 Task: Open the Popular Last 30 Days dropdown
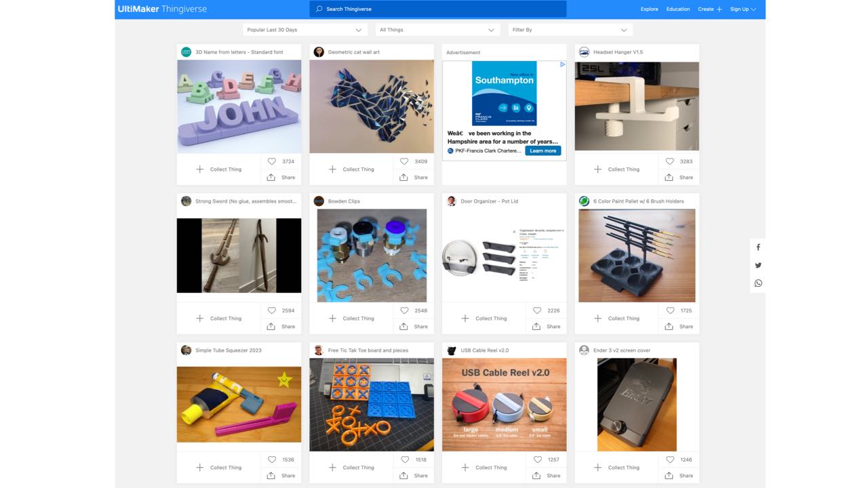304,29
